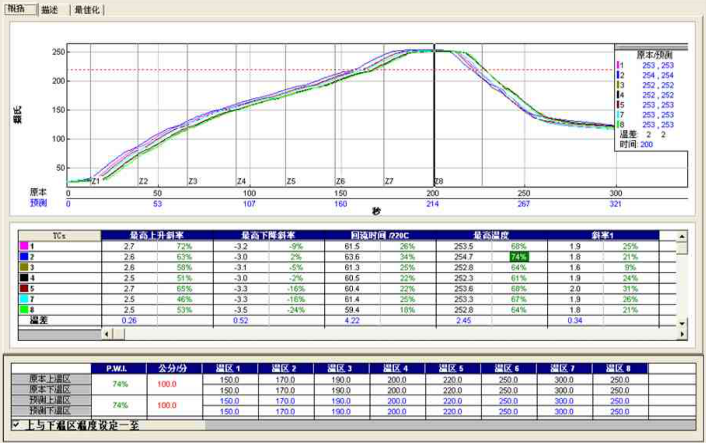Click the Z4 zone marker on graph
This screenshot has height=443, width=706.
241,181
